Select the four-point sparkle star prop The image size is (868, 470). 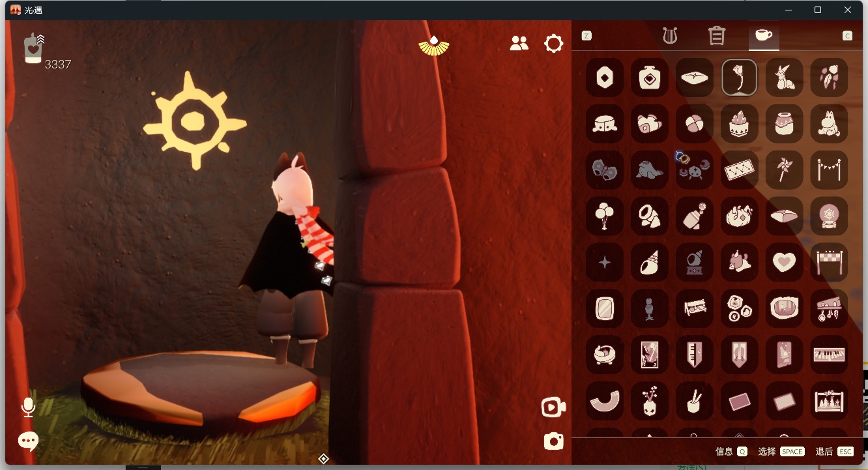(x=605, y=262)
